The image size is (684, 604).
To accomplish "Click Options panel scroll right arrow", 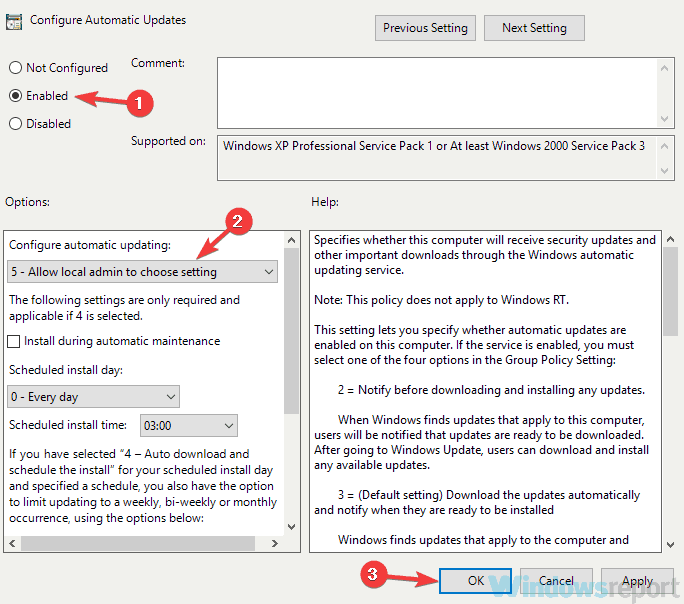I will (275, 543).
